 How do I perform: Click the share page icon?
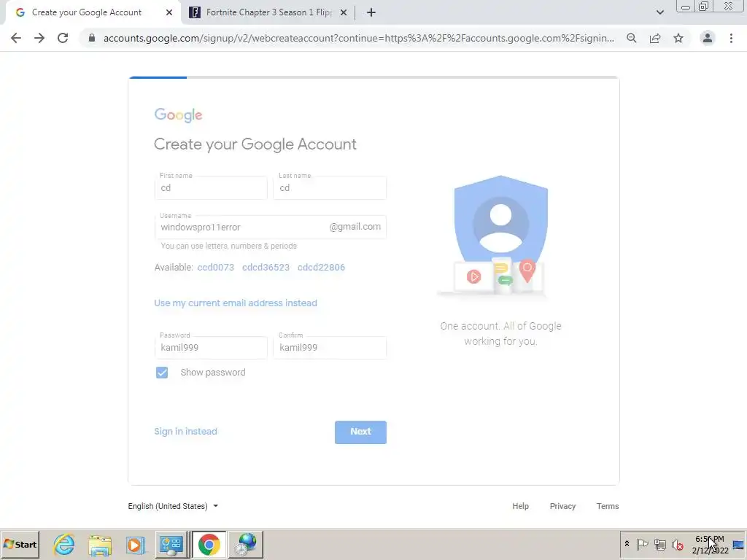tap(655, 38)
